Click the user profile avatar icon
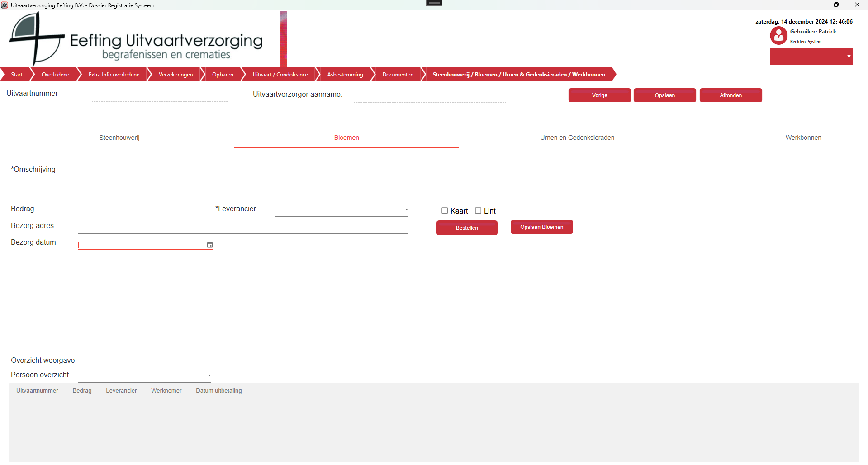Image resolution: width=868 pixels, height=465 pixels. click(x=778, y=36)
